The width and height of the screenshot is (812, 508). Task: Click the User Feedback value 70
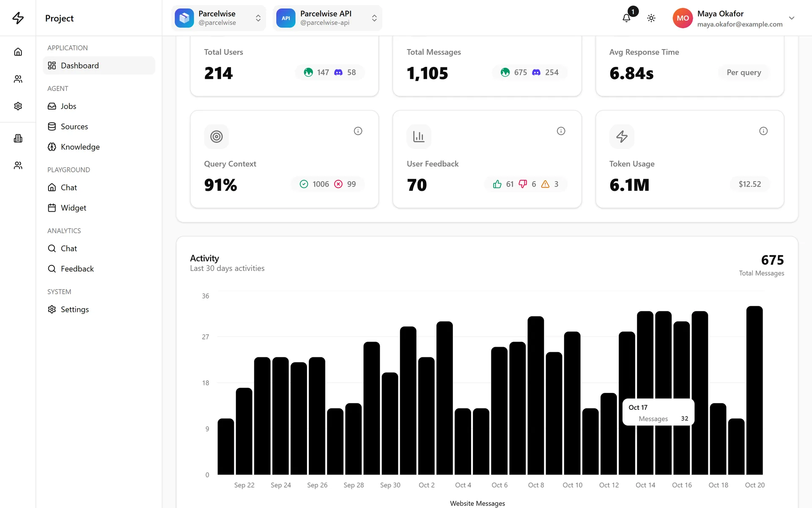pos(417,185)
